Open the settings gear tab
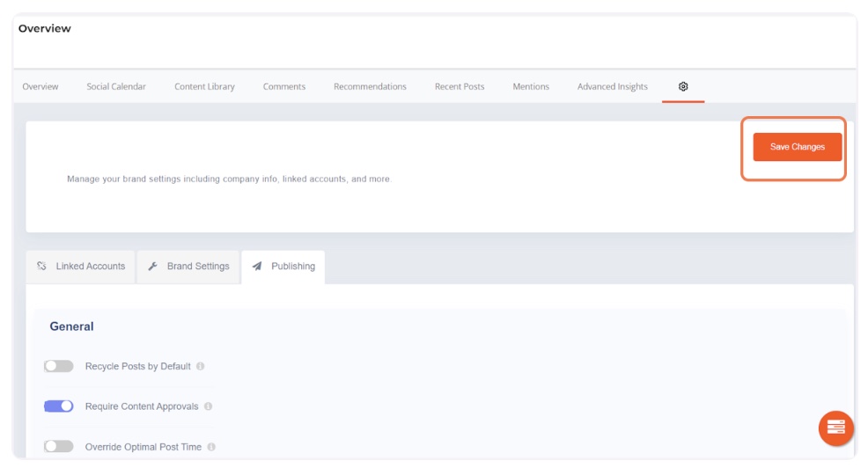 coord(683,86)
